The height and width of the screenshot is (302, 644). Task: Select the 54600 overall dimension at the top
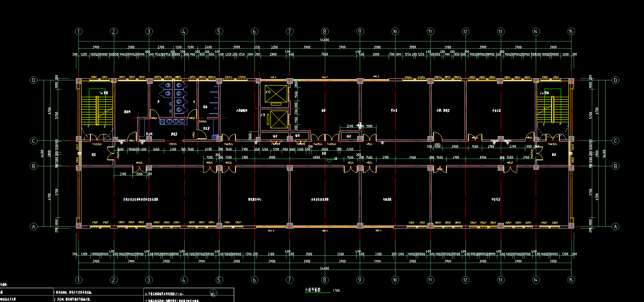[x=324, y=39]
